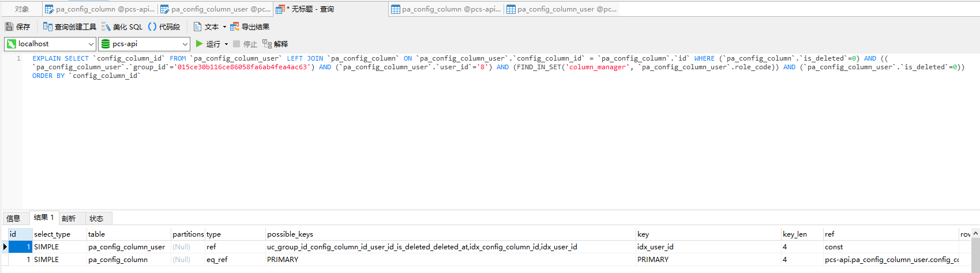Screen dimensions: 980x273
Task: Select the pa_config_column_user result row cell
Action: coord(126,247)
